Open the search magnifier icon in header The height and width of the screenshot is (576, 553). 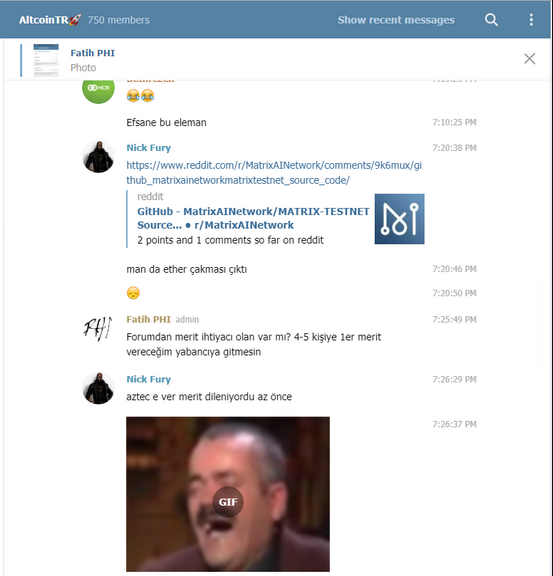(x=491, y=20)
